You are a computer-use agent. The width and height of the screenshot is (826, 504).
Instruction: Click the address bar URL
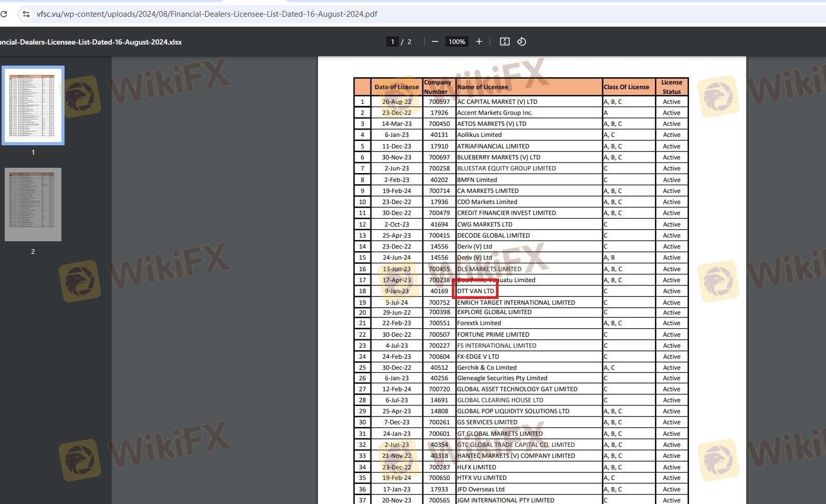pos(207,14)
